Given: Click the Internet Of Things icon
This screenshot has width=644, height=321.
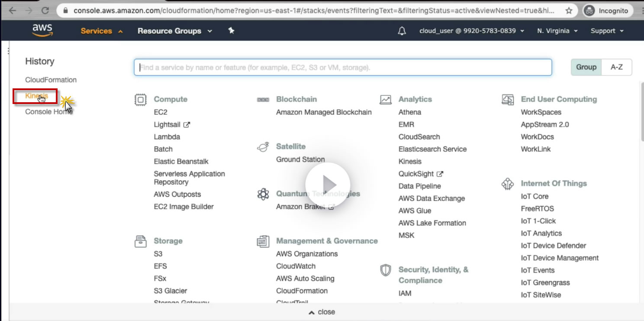Looking at the screenshot, I should tap(507, 184).
